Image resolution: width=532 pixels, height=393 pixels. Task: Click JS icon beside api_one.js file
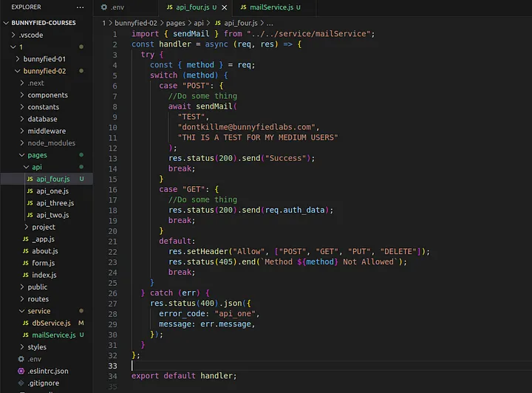click(30, 191)
